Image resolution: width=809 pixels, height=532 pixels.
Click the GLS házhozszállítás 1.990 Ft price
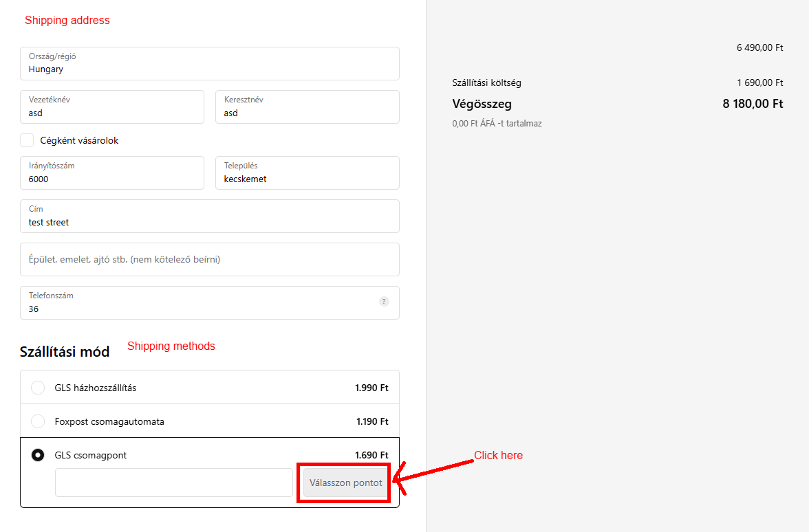(x=371, y=388)
